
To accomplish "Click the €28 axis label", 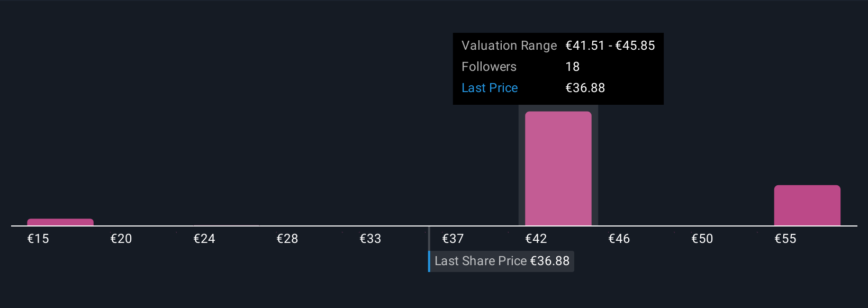I will coord(287,239).
